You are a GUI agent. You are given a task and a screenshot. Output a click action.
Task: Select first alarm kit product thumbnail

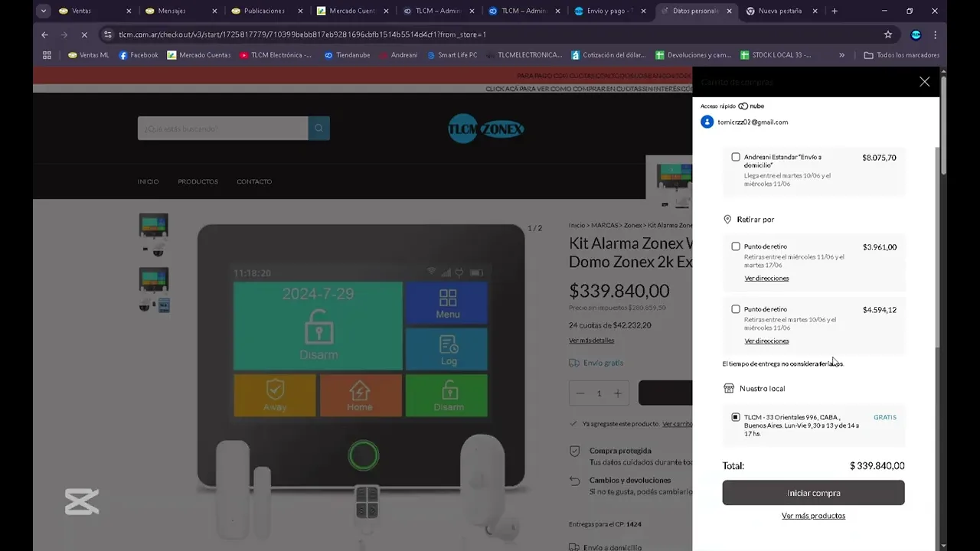(153, 235)
